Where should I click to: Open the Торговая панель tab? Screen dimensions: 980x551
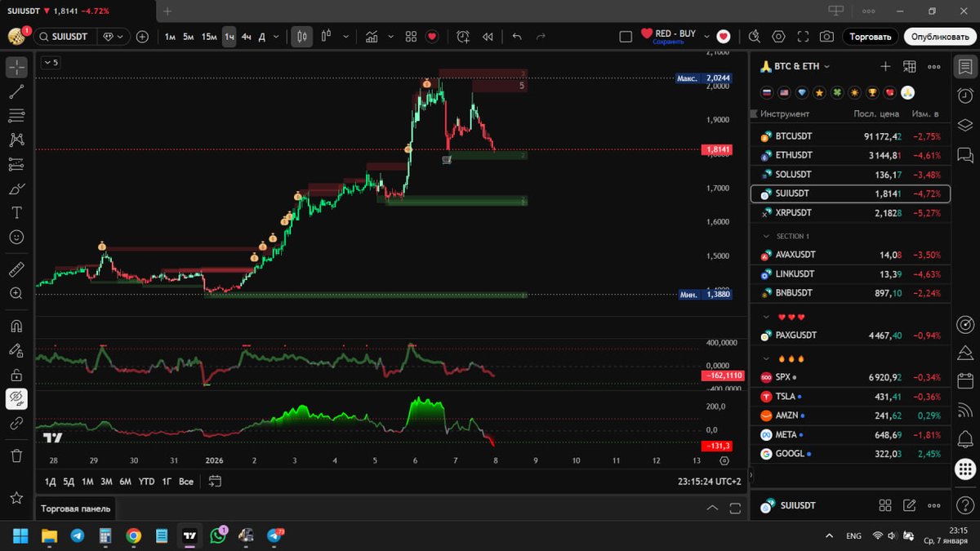point(75,508)
